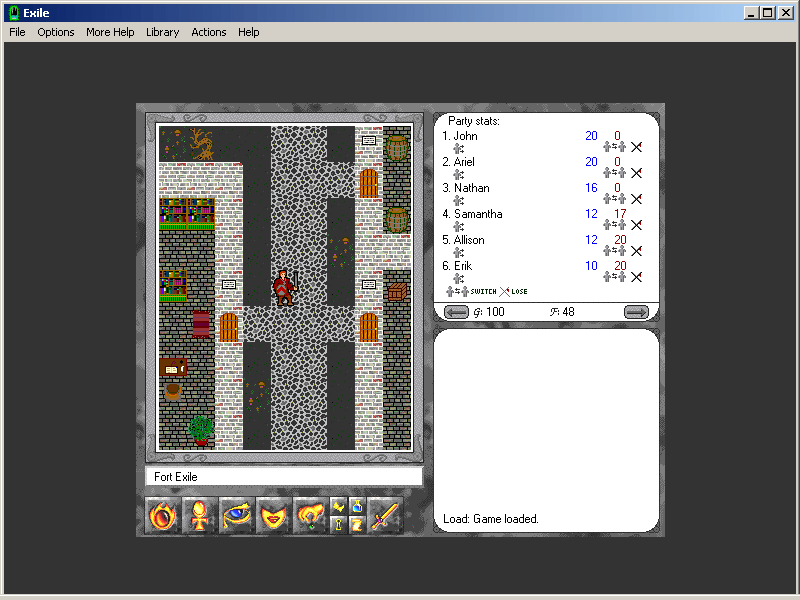Click the Fort Exile location label
This screenshot has width=800, height=600.
pos(176,477)
